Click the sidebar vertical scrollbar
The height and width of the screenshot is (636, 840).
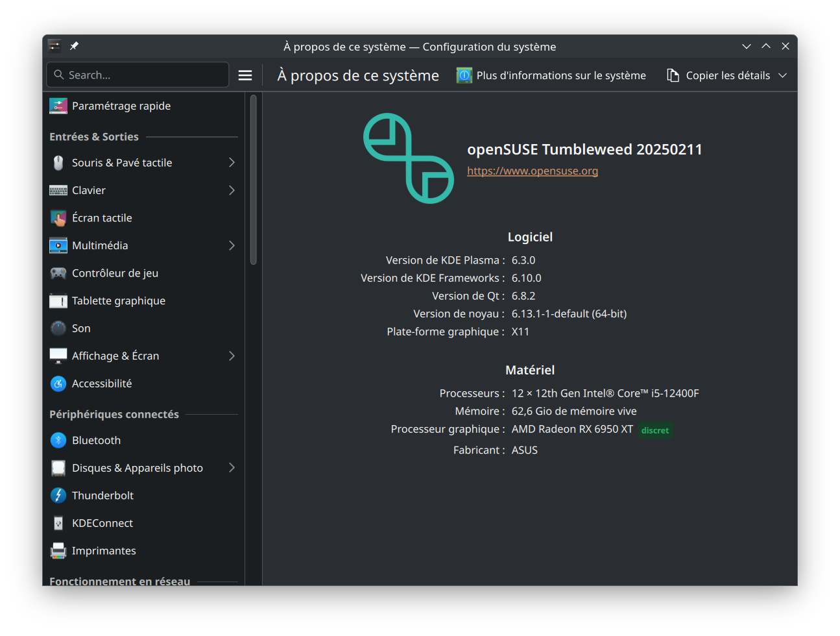coord(254,180)
